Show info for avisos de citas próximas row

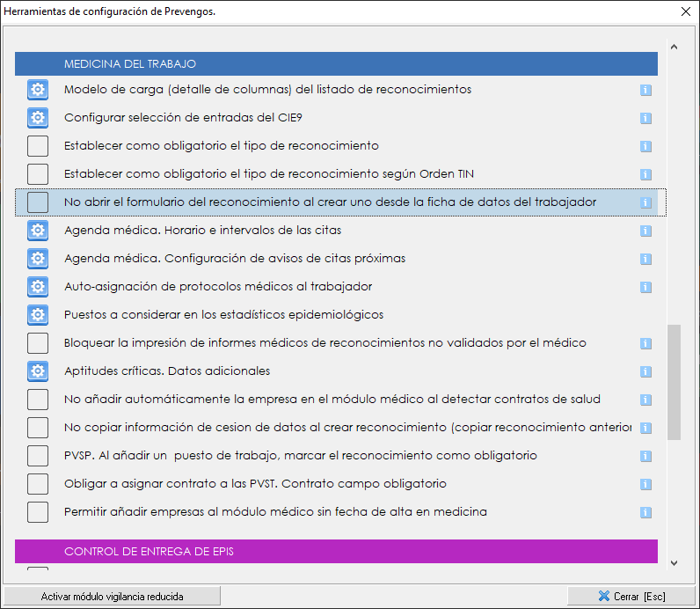pos(645,259)
